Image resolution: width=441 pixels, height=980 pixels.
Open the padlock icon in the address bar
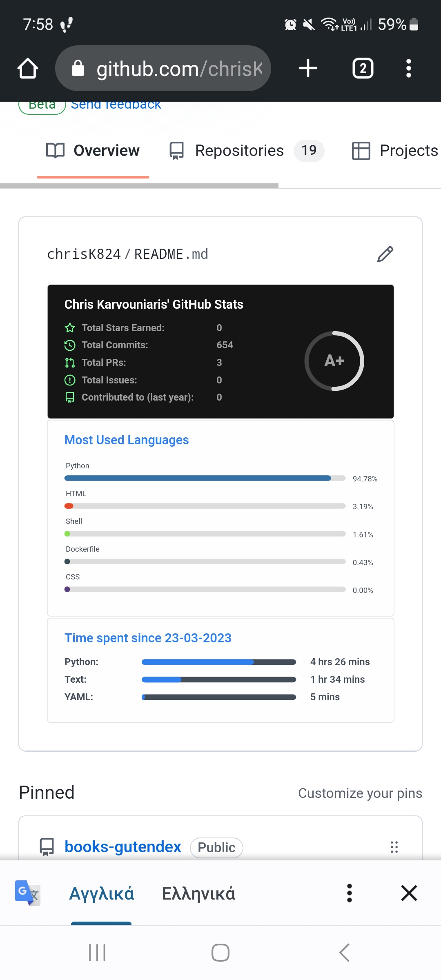(78, 68)
